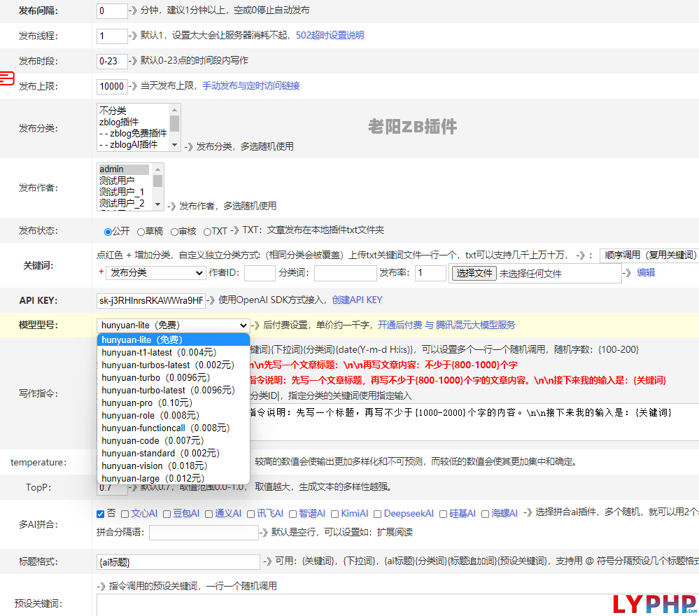Click the 发布线程 input field
699x616 pixels.
pos(112,36)
